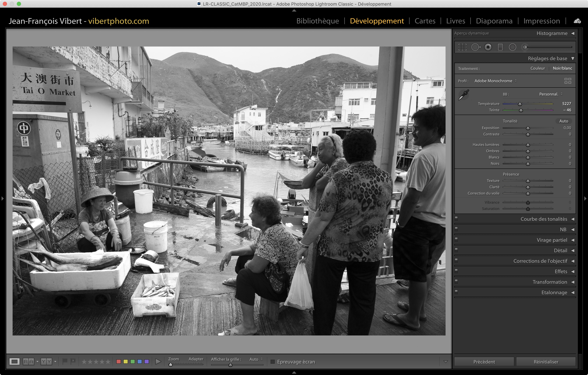Image resolution: width=588 pixels, height=375 pixels.
Task: Click the Réinitialiser button
Action: tap(546, 362)
